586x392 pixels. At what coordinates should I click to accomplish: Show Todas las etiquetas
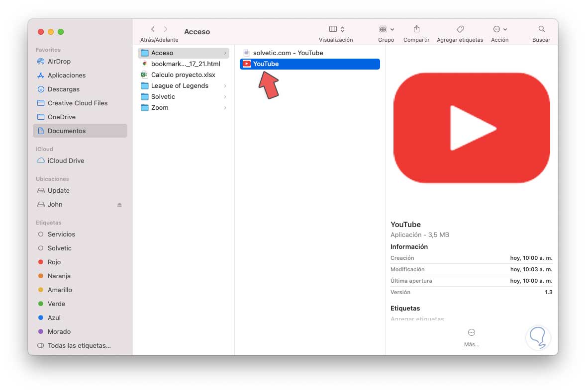coord(80,345)
